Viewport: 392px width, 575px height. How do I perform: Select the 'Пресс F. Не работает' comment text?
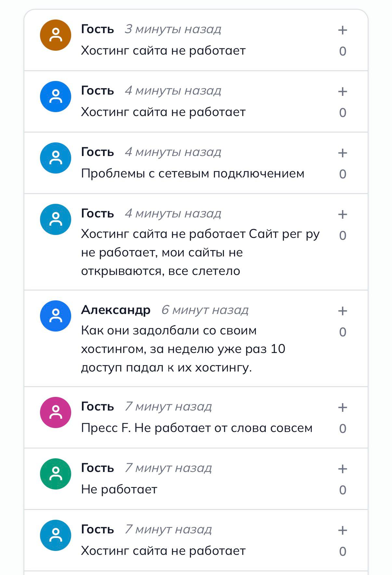coord(197,428)
